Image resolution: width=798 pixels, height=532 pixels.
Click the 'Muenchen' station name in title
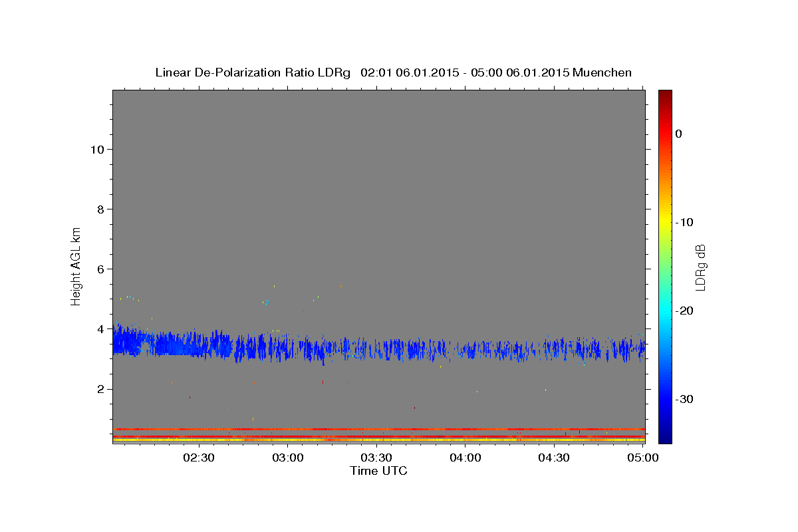click(x=602, y=72)
